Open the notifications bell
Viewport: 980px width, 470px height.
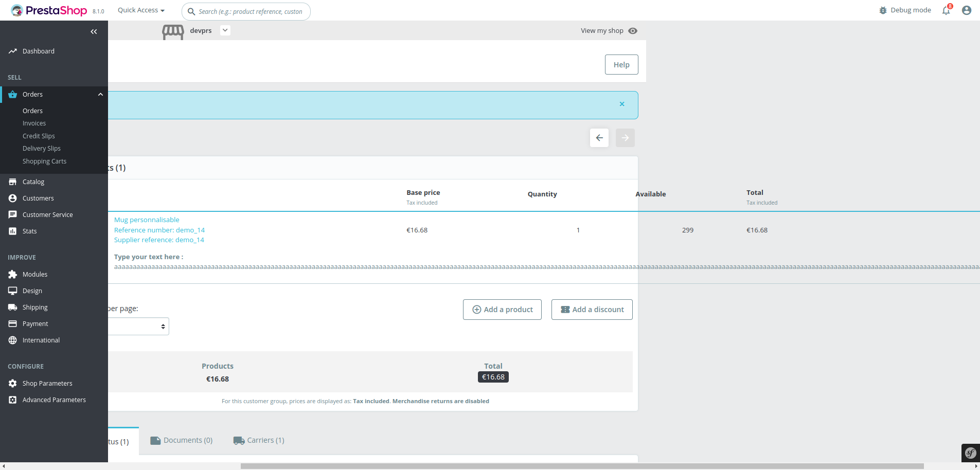[x=945, y=10]
